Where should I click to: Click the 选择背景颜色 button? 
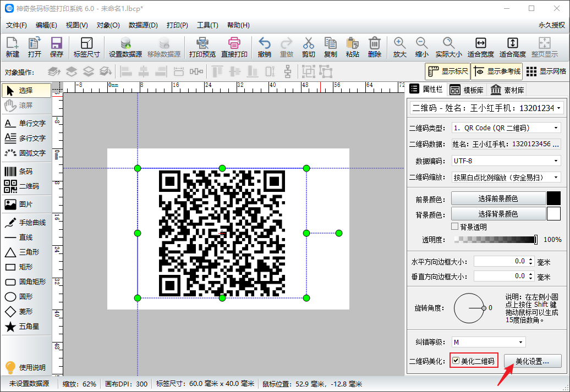coord(498,214)
